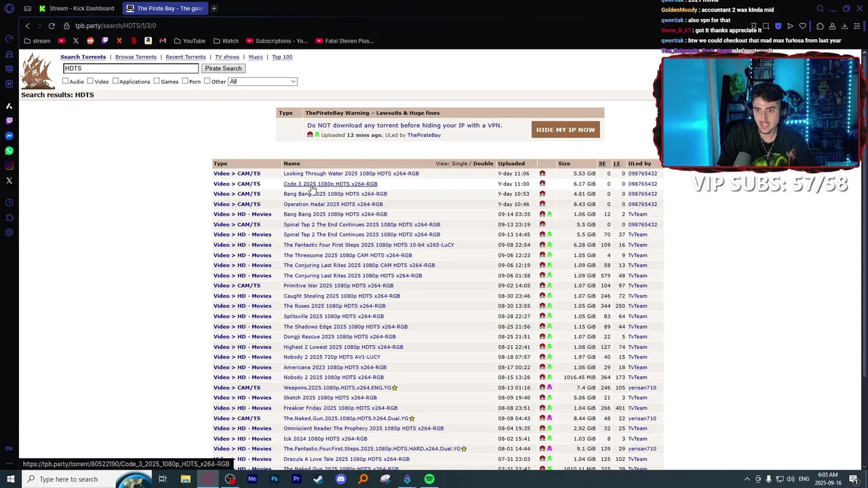Launch Photoshop from the taskbar

click(x=274, y=479)
